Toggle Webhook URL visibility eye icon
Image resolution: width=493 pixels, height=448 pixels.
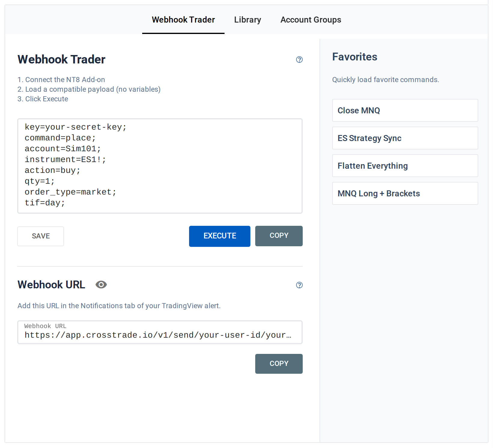(101, 285)
